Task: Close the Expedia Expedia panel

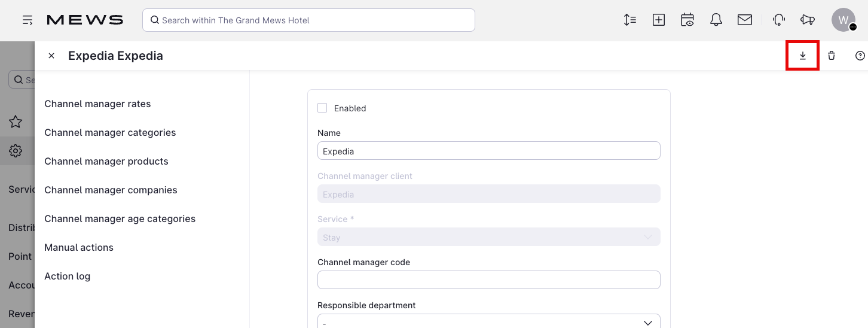Action: pos(51,56)
